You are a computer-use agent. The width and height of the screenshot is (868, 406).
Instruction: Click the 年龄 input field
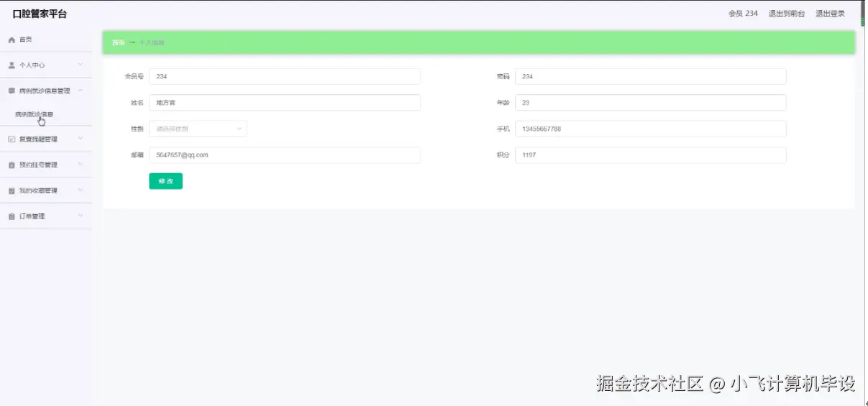650,103
